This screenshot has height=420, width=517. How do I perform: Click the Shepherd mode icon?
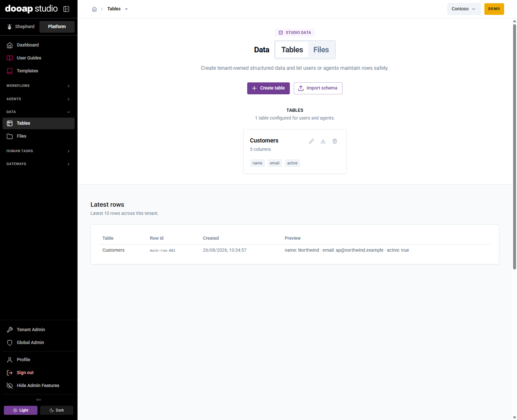(10, 27)
